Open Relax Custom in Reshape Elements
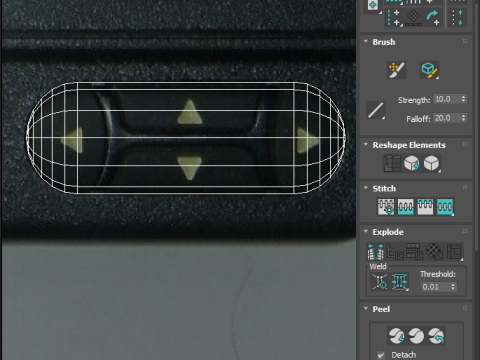The image size is (480, 360). 431,163
